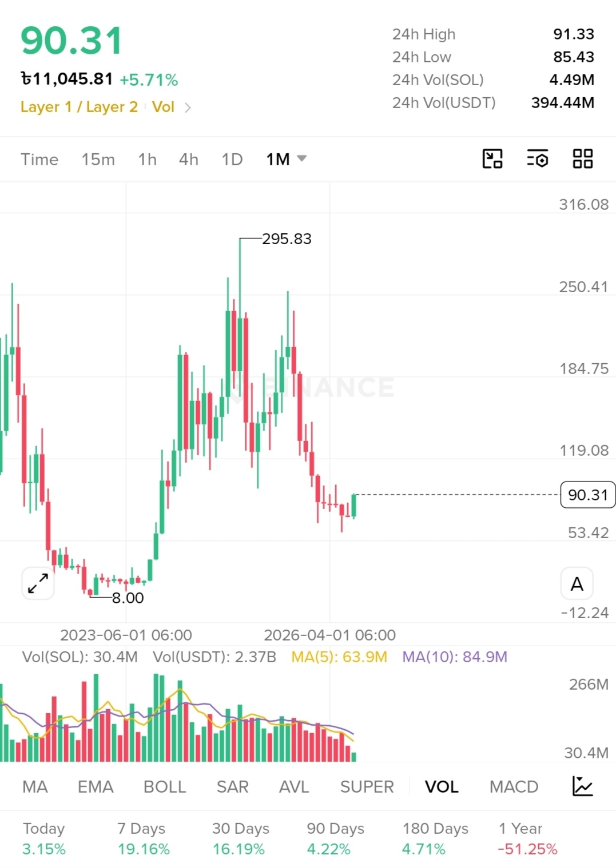Tap the Vol(SOL): 30.4M label
The width and height of the screenshot is (616, 867).
pyautogui.click(x=80, y=657)
